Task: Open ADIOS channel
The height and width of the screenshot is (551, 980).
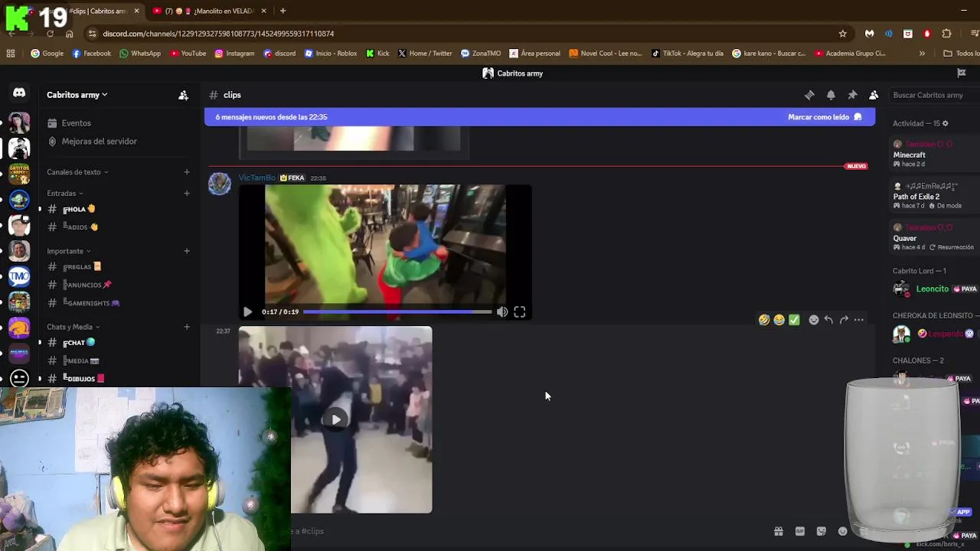Action: 118,227
